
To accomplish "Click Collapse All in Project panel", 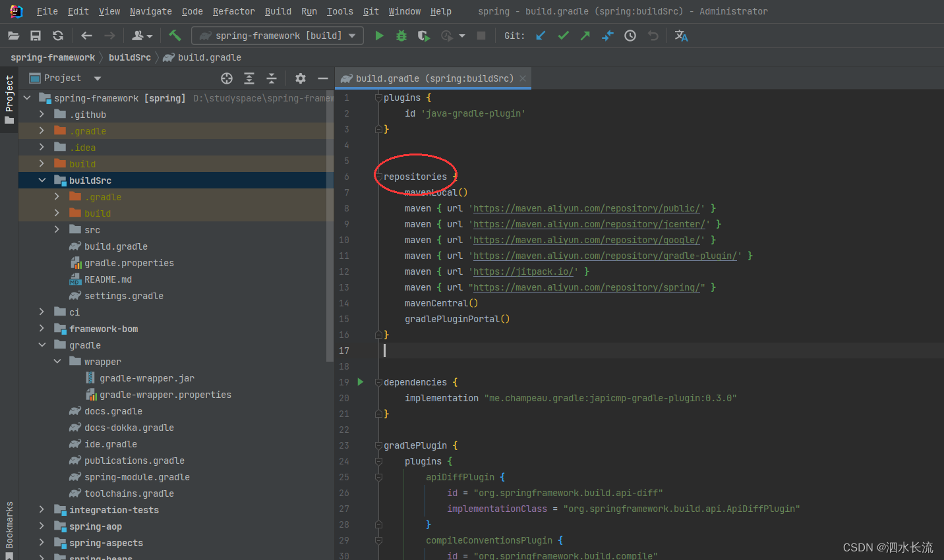I will (272, 78).
